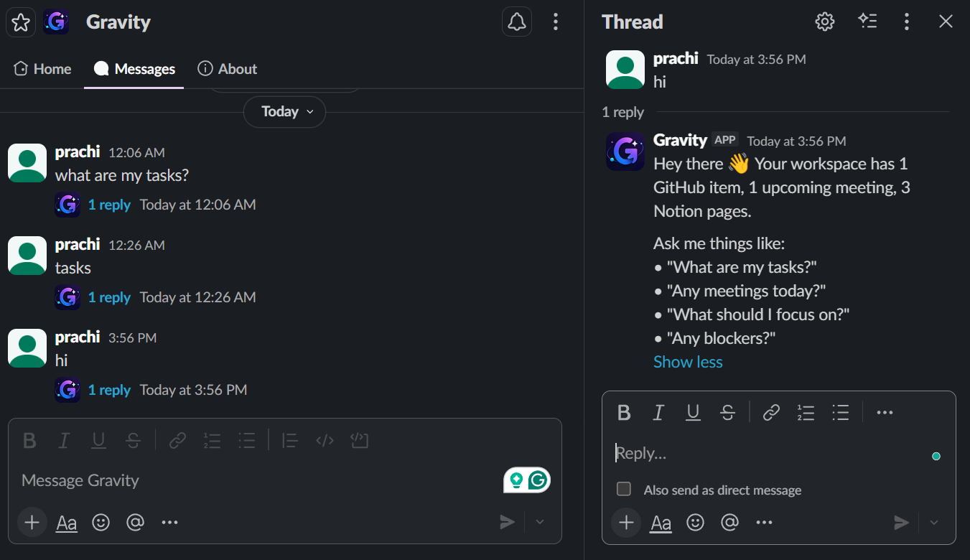Apply underline in the thread reply box
Viewport: 970px width, 560px height.
(693, 412)
